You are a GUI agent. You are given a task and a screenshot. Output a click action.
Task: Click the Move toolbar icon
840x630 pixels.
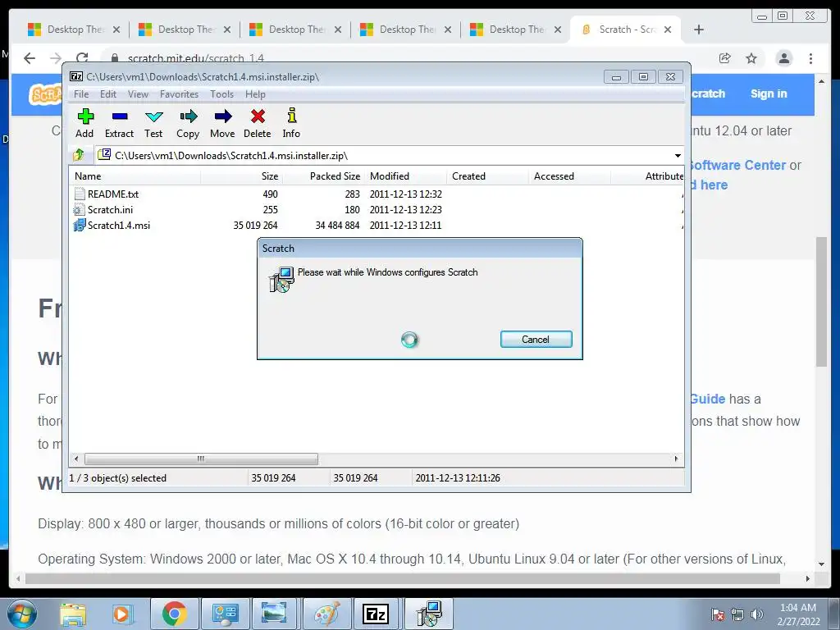pyautogui.click(x=222, y=123)
